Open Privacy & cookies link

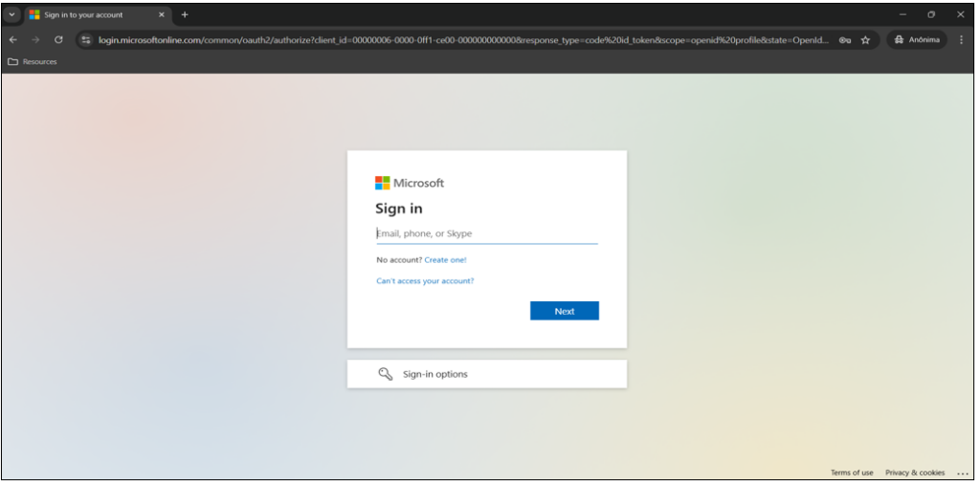click(x=915, y=473)
